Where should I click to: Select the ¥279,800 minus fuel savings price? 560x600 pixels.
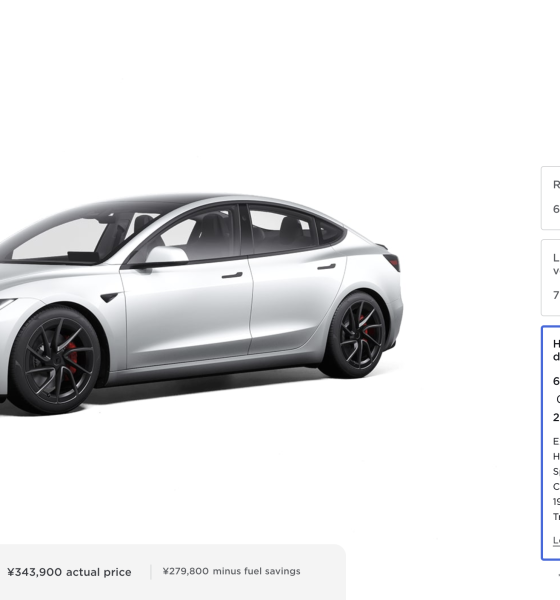(x=231, y=571)
